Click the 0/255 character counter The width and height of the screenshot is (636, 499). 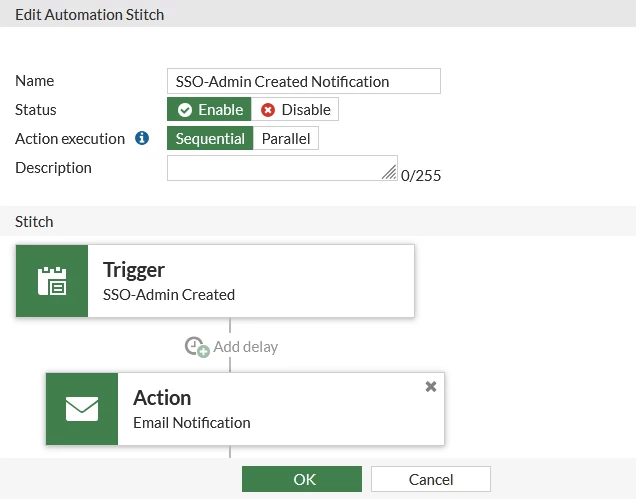pos(421,175)
